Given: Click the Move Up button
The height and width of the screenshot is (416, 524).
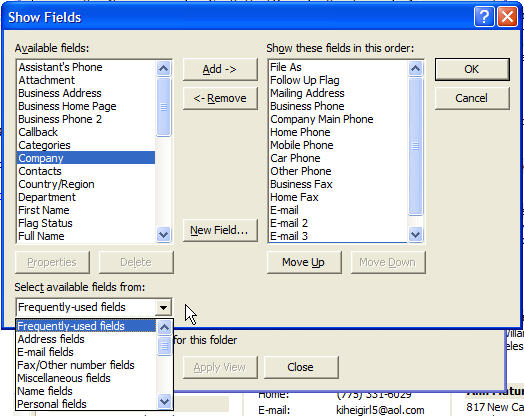Looking at the screenshot, I should tap(304, 262).
